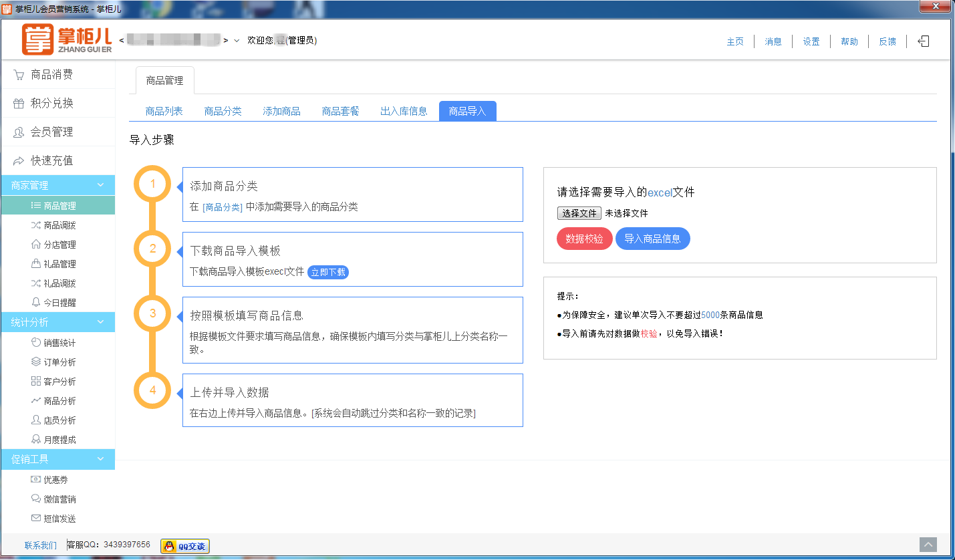Open the 设置 link in header
Image resolution: width=955 pixels, height=560 pixels.
[811, 41]
